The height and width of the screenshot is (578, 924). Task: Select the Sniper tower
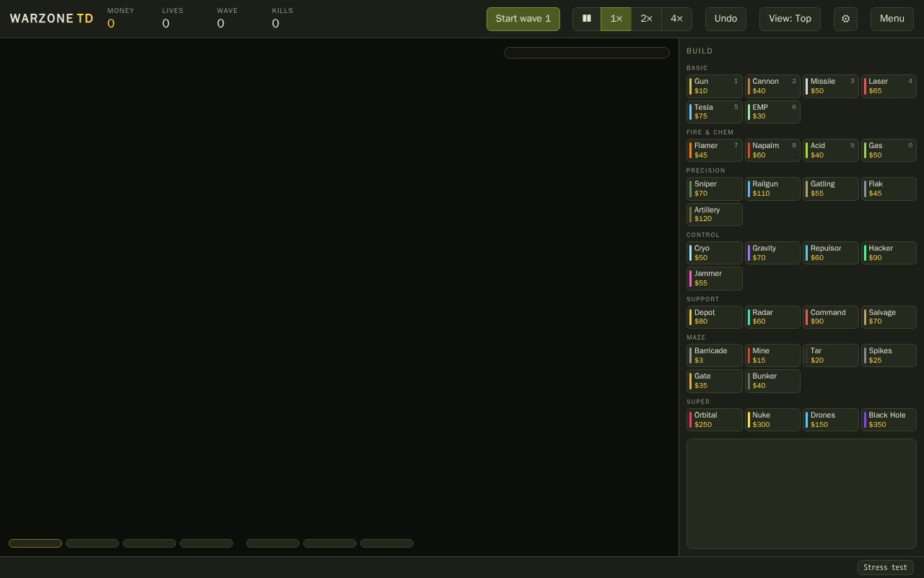(x=715, y=189)
